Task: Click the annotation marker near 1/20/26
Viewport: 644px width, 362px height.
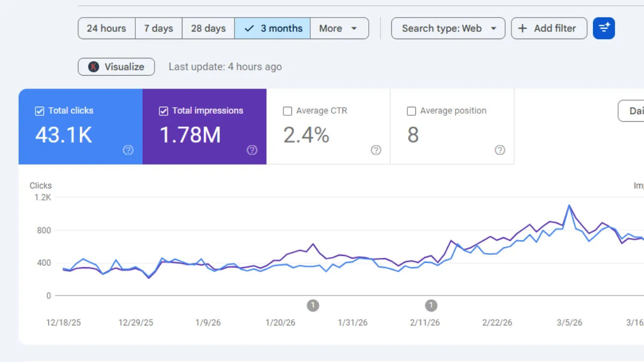Action: coord(313,305)
